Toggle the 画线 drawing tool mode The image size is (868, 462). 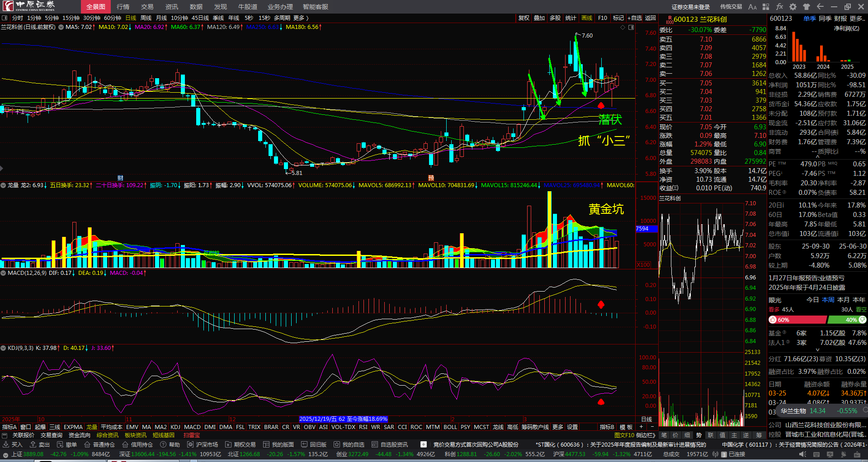point(587,18)
